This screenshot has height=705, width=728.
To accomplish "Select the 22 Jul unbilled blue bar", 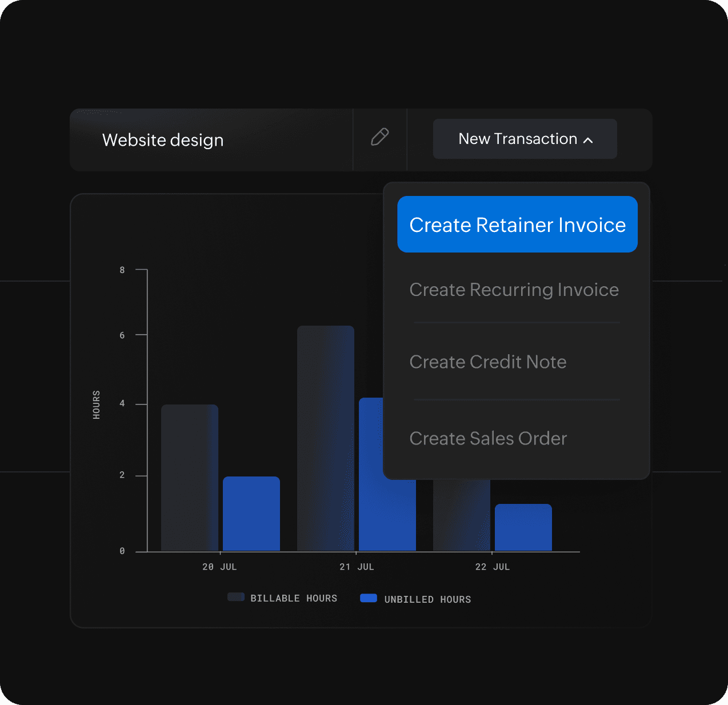I will point(523,527).
